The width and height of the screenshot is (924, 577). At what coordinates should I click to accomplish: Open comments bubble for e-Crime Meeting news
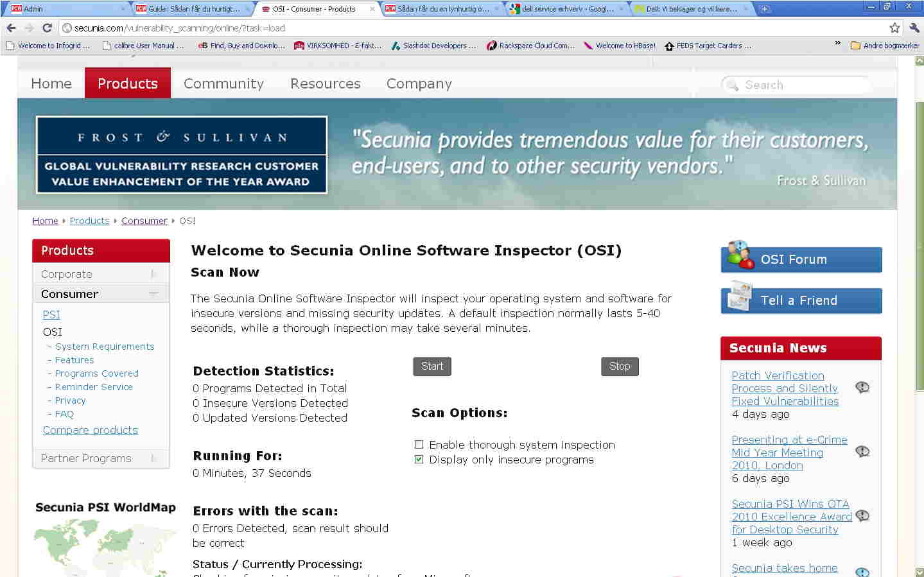pyautogui.click(x=862, y=451)
